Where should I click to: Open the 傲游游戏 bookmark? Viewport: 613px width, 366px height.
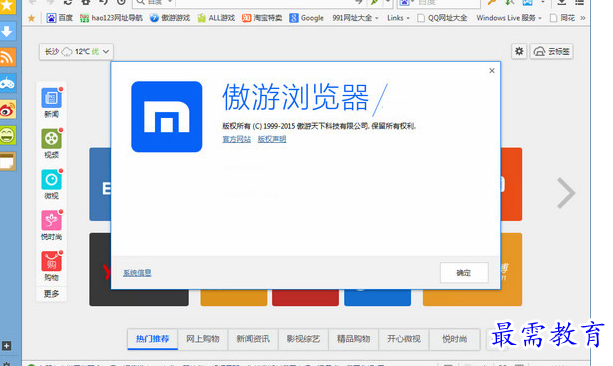click(x=170, y=18)
